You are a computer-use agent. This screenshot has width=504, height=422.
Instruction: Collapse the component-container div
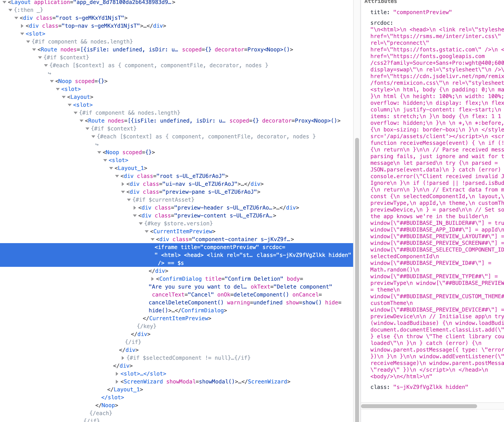152,239
